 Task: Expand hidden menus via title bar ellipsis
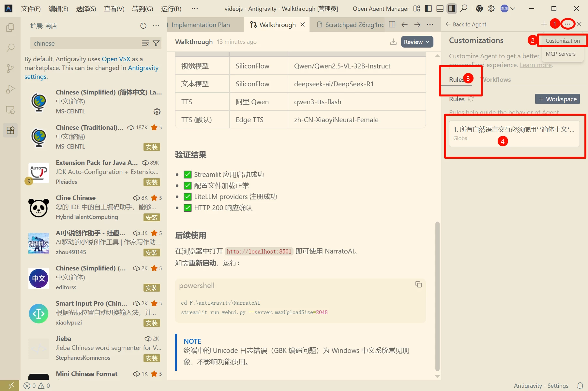[194, 9]
